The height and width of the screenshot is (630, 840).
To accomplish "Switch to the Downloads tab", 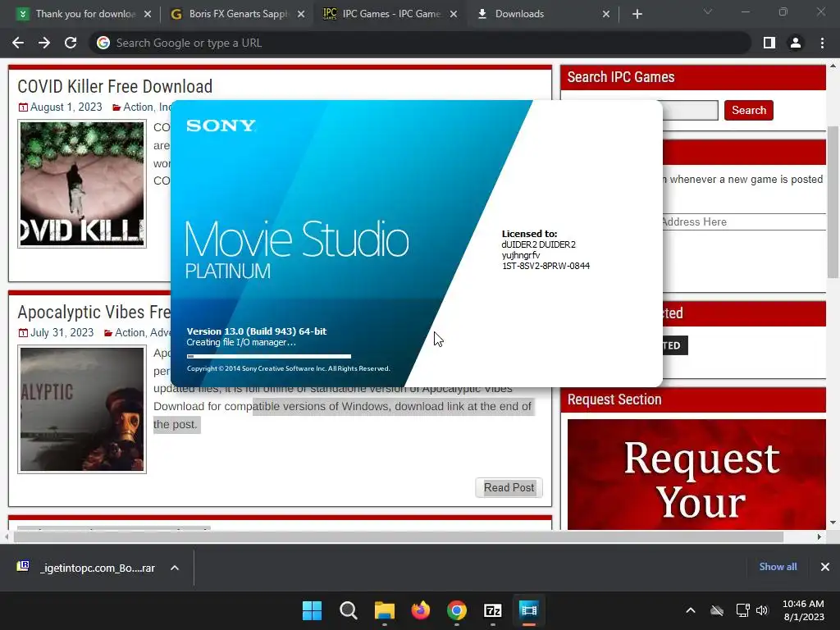I will (x=543, y=14).
